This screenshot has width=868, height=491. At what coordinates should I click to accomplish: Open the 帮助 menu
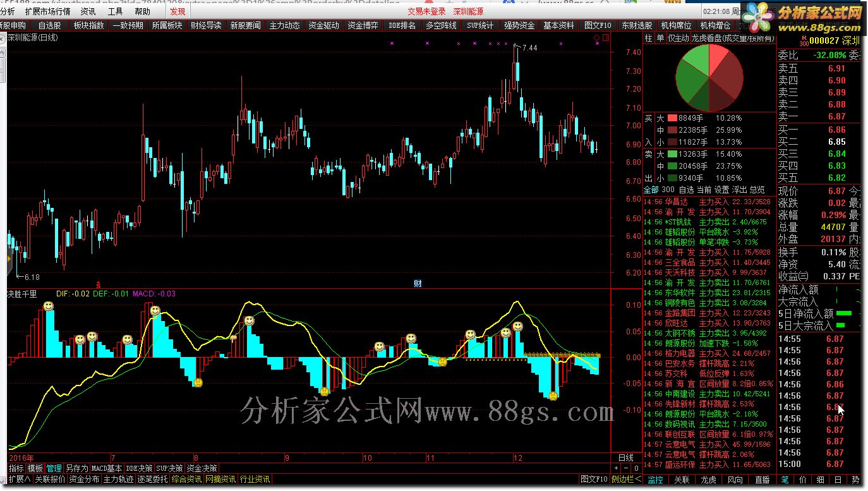click(142, 11)
